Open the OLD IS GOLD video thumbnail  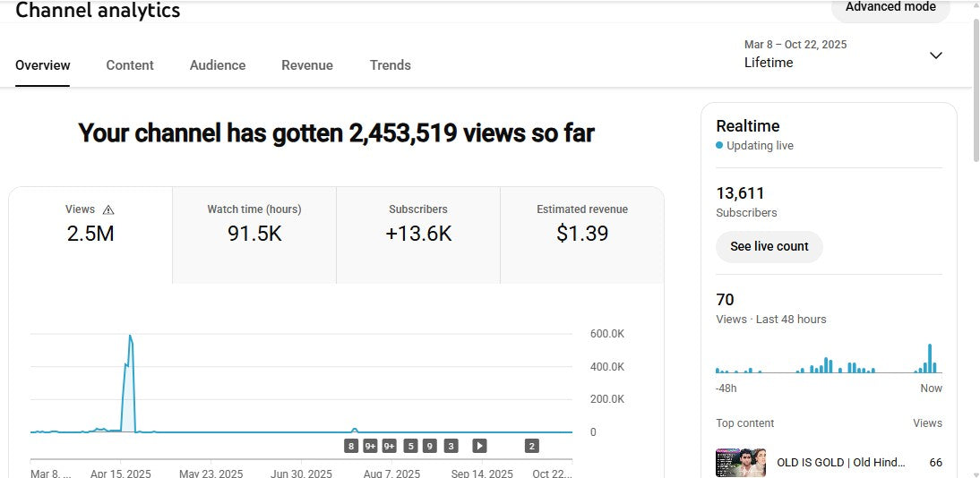tap(741, 463)
